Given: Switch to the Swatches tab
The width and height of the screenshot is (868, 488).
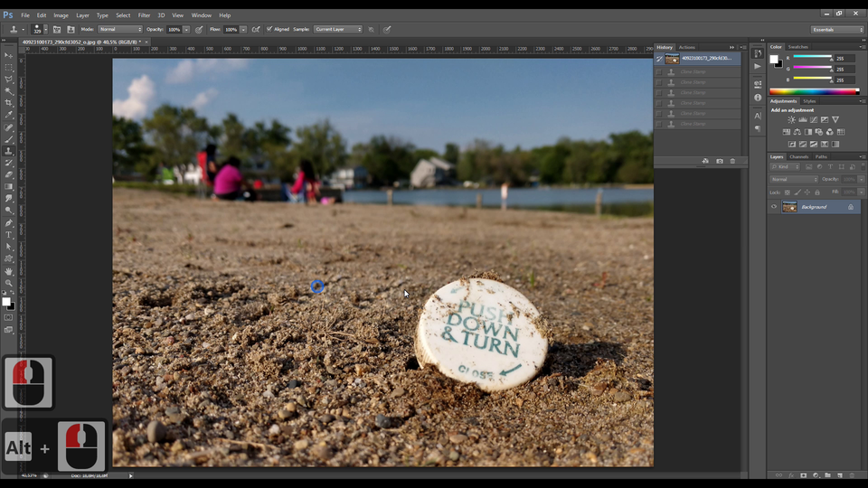Looking at the screenshot, I should pos(797,47).
